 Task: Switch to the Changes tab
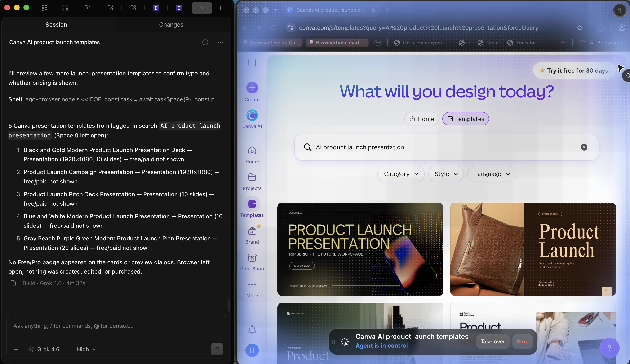[x=171, y=25]
